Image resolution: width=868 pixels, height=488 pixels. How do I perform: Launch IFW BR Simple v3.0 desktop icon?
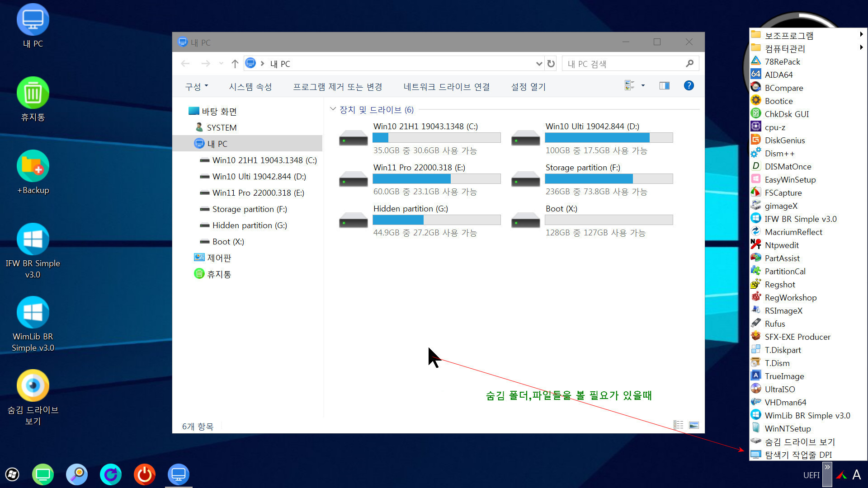pos(33,251)
